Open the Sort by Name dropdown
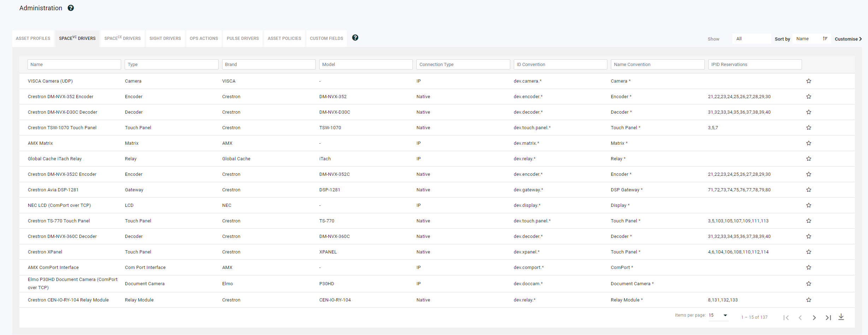Image resolution: width=868 pixels, height=335 pixels. (811, 38)
